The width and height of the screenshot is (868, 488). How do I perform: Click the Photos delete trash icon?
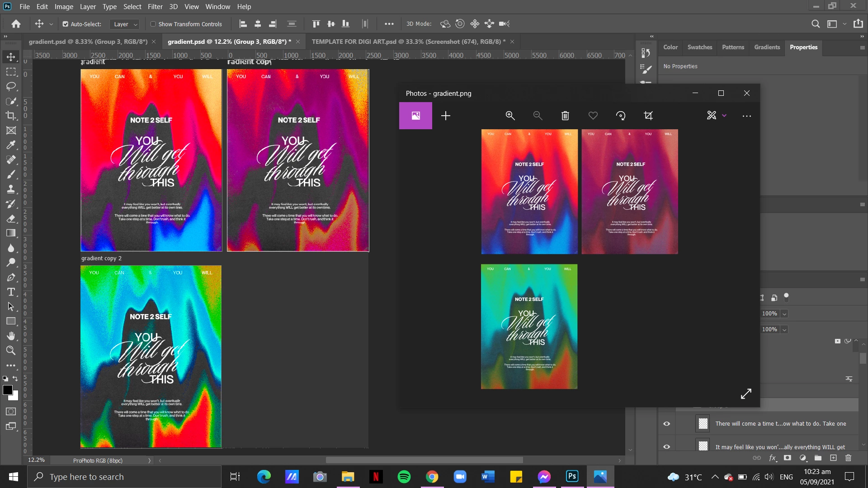[x=565, y=116]
